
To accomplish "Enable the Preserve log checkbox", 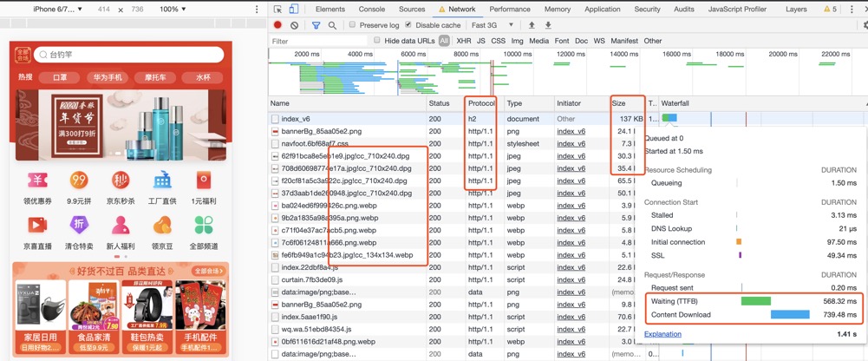I will 353,25.
